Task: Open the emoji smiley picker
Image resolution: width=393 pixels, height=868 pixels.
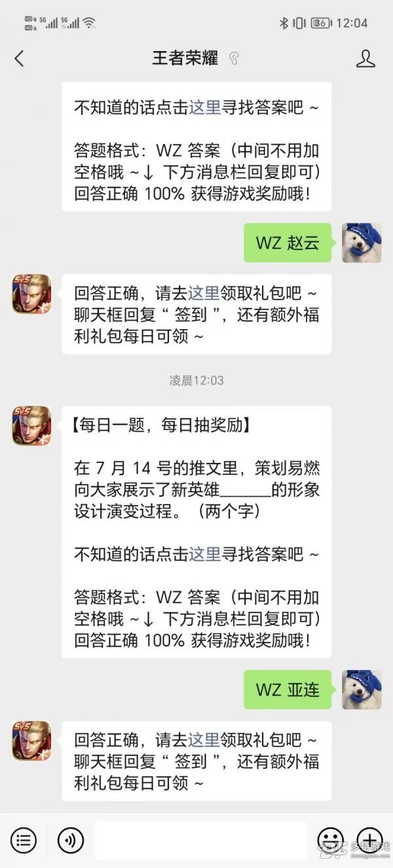Action: (330, 839)
